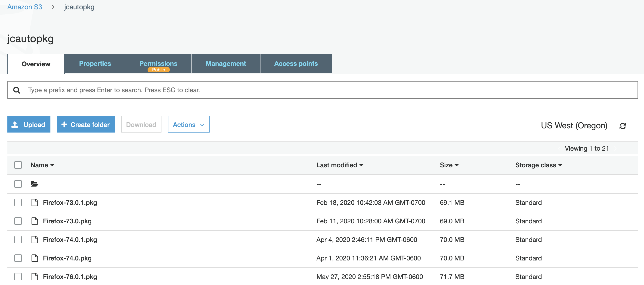Select the checkbox for the folder row
This screenshot has width=644, height=285.
pyautogui.click(x=18, y=184)
